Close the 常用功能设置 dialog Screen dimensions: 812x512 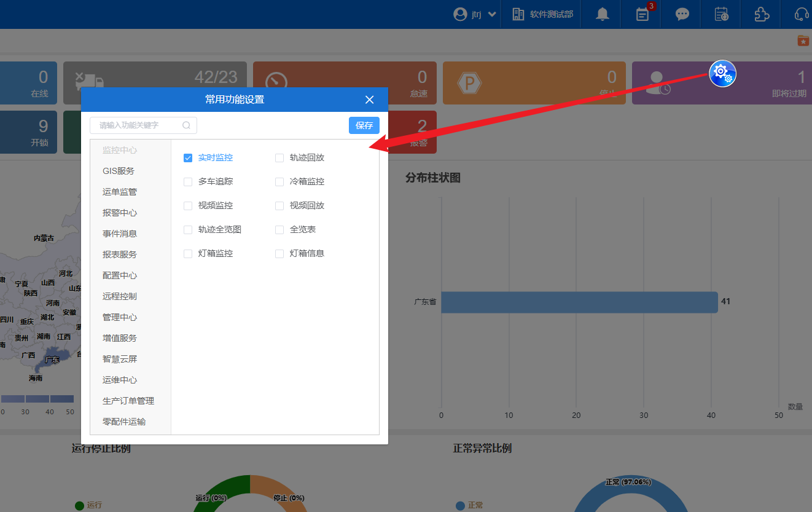click(369, 100)
